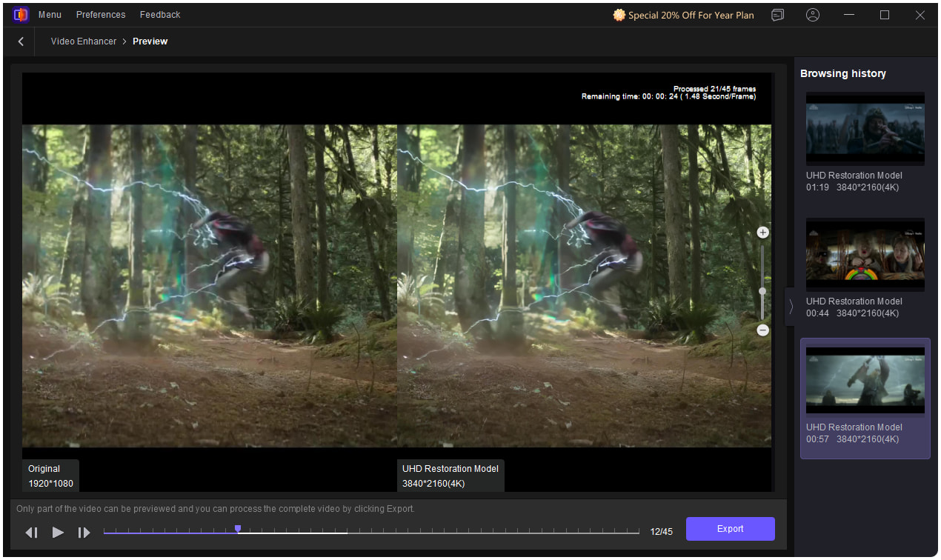The image size is (941, 560).
Task: Click text '00:57 3840*2160(4K)'
Action: pyautogui.click(x=852, y=439)
